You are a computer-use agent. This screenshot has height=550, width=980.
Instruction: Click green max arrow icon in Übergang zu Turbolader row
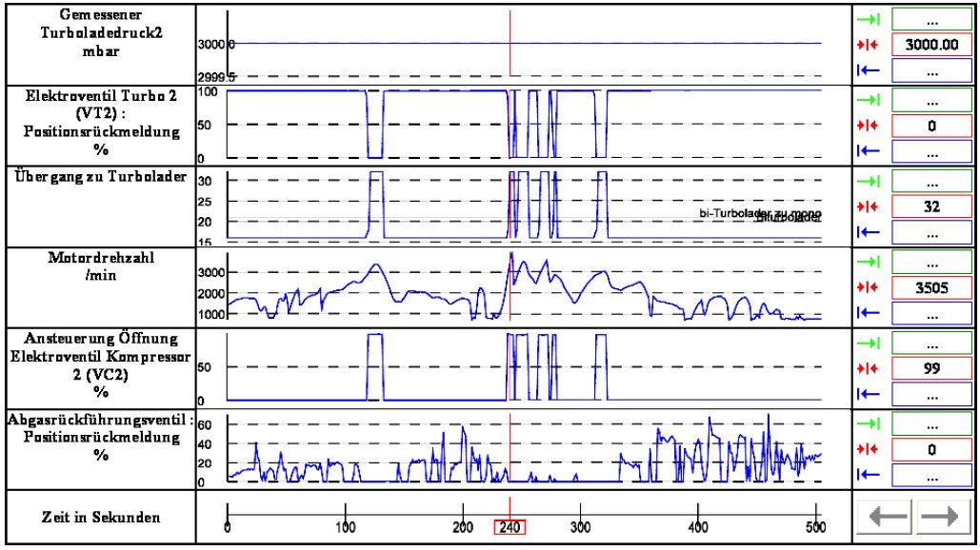pos(869,182)
